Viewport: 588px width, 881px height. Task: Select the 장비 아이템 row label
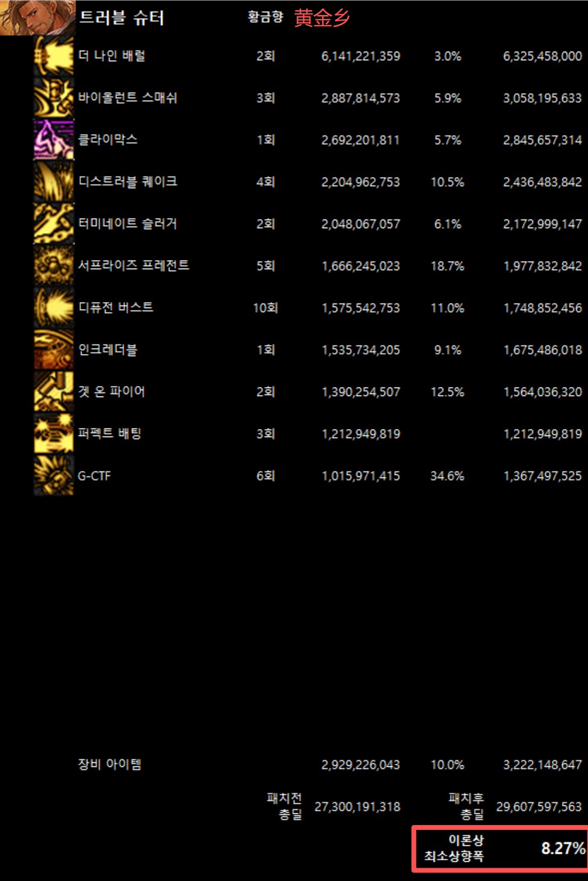coord(110,764)
